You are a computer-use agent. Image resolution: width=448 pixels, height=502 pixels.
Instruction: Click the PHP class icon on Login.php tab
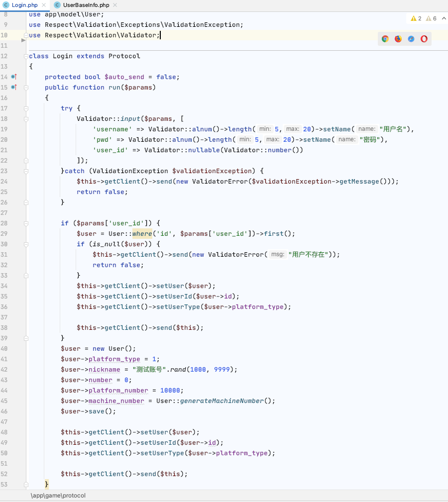click(x=6, y=5)
